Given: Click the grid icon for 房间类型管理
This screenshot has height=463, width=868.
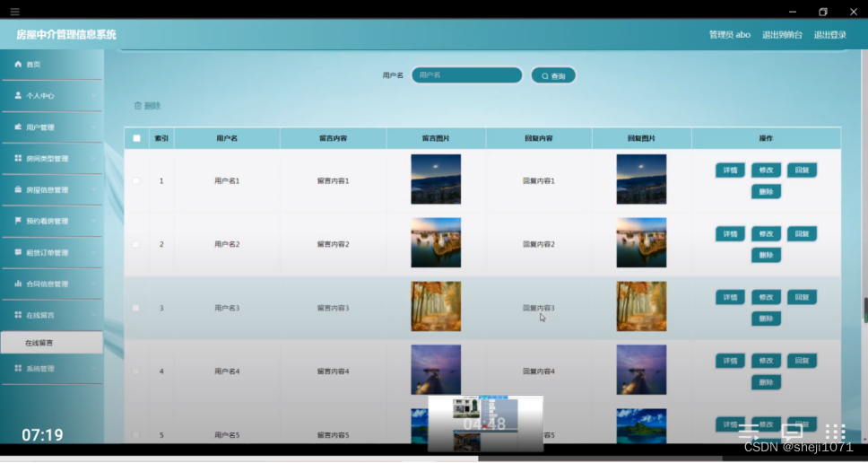Looking at the screenshot, I should 18,159.
